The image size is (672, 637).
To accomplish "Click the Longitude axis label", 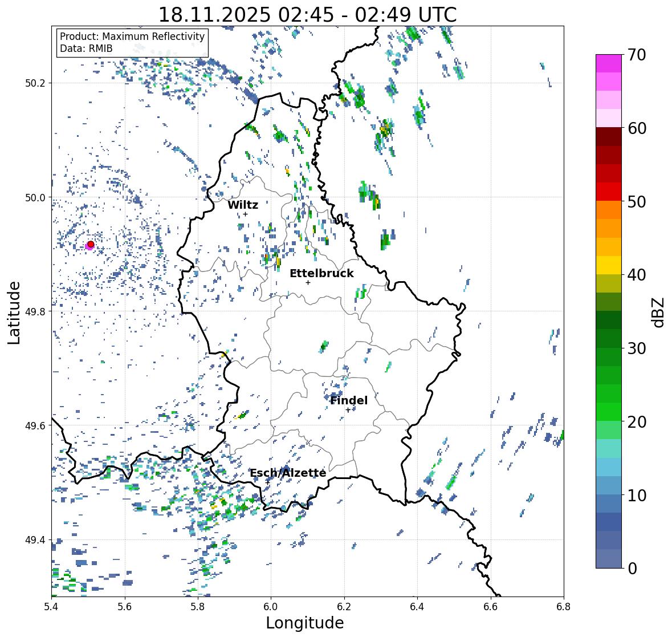I will click(x=305, y=623).
